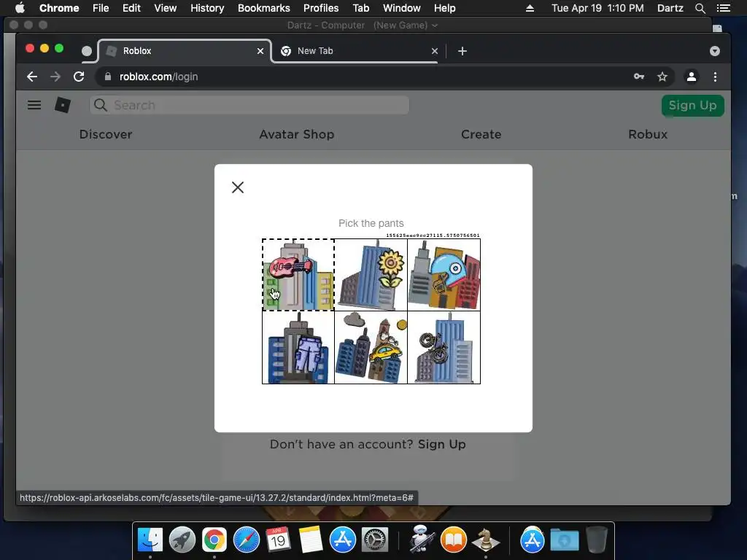Open the Roblox hamburger menu
This screenshot has height=560, width=747.
[x=34, y=105]
